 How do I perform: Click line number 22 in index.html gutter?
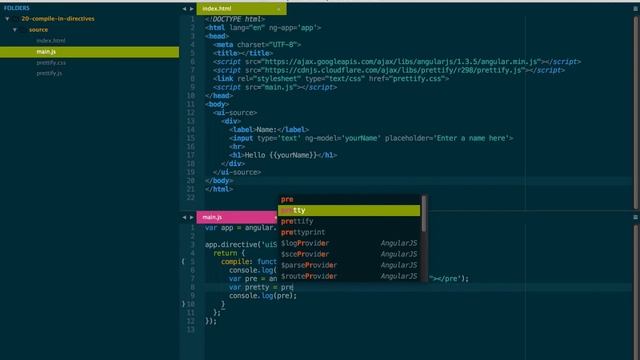click(x=191, y=198)
